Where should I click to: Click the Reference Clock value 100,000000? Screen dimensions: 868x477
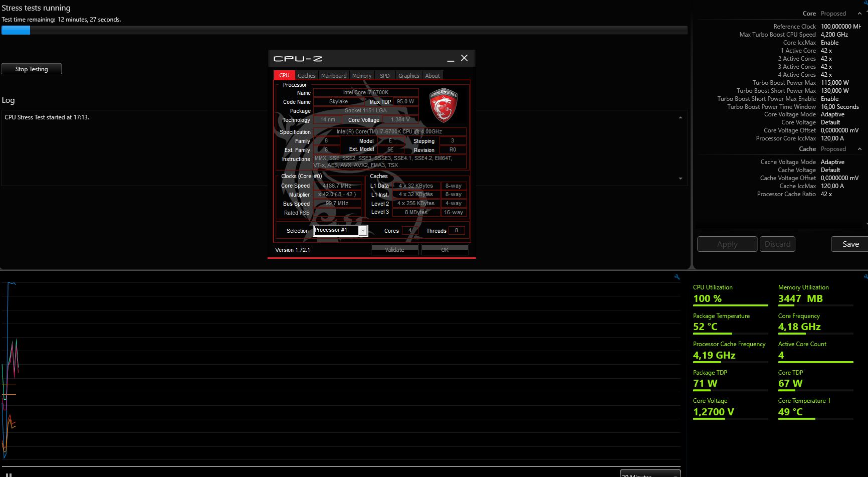(x=841, y=27)
